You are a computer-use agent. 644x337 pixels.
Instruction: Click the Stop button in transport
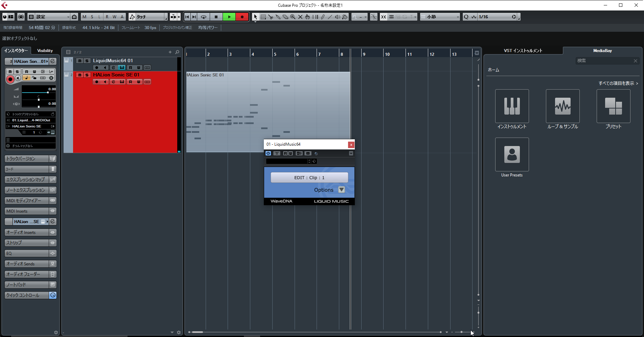pos(216,17)
